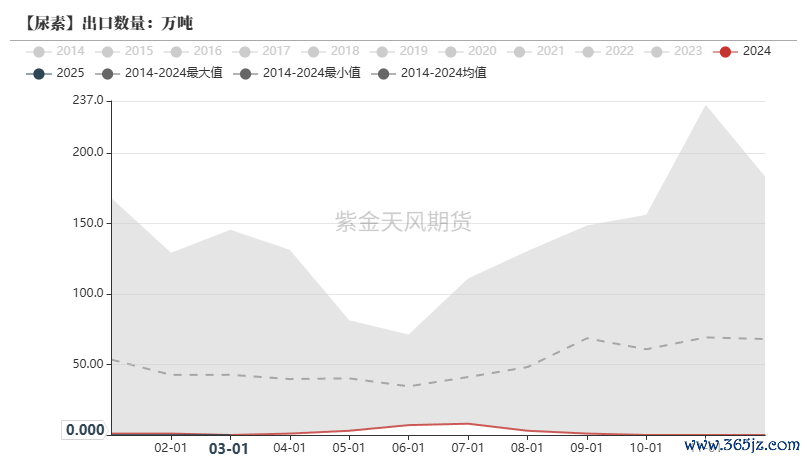The height and width of the screenshot is (460, 807).
Task: Turn on the 2018 series legend marker
Action: [314, 51]
